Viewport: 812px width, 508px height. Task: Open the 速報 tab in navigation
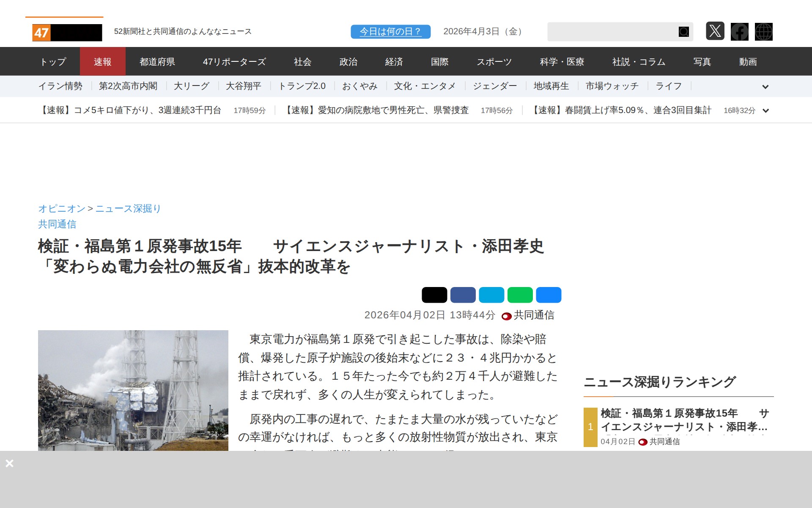point(102,62)
